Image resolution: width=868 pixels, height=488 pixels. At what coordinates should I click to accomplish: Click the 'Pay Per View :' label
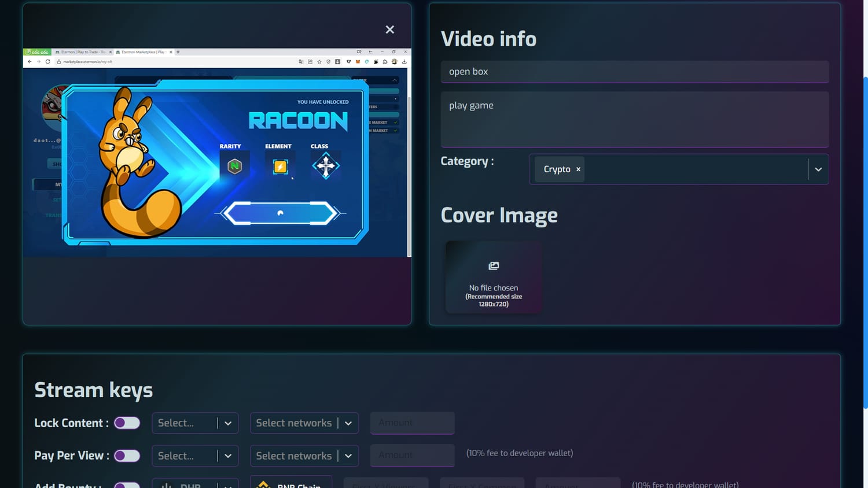tap(72, 456)
